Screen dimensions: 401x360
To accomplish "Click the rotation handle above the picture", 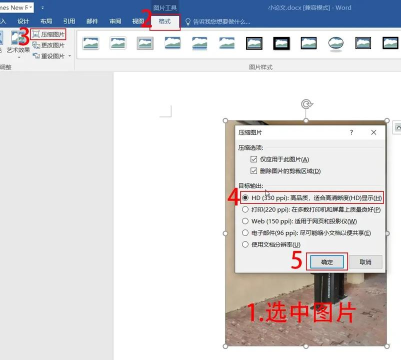I will (306, 104).
